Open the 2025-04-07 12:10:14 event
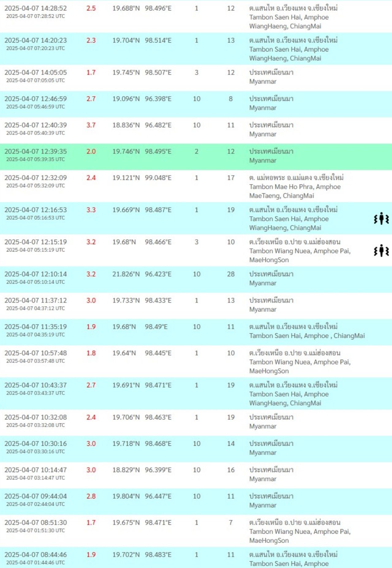Screen dimensions: 392x568 click(x=196, y=279)
